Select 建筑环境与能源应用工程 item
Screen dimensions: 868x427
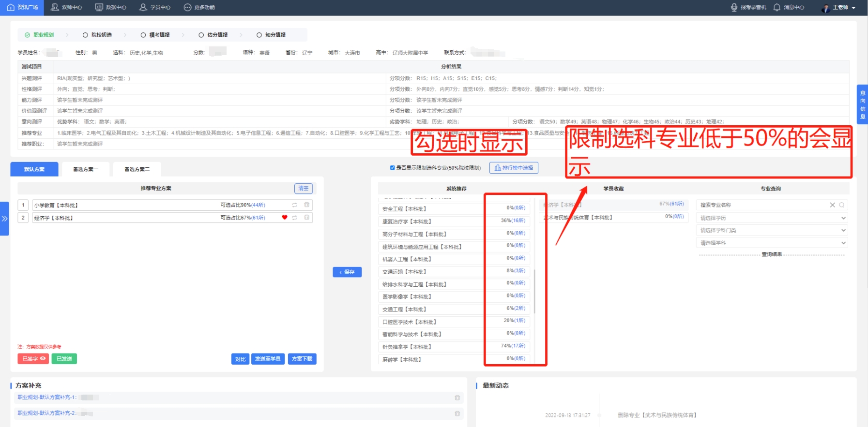[x=454, y=247]
